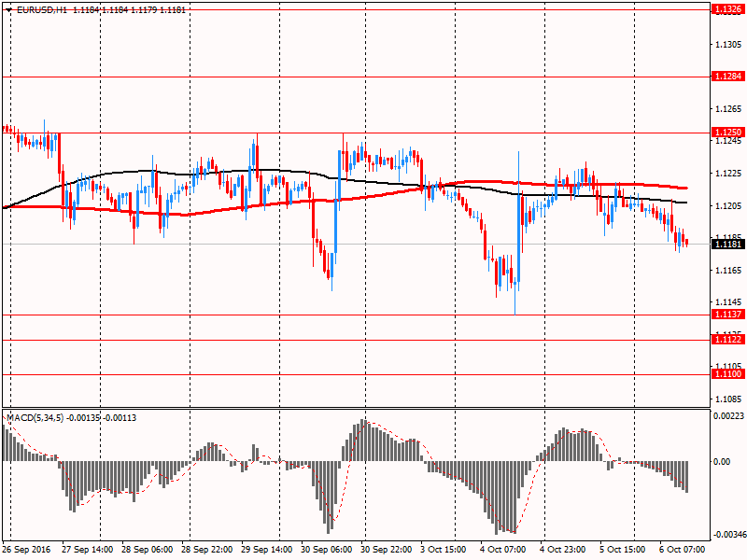Select the 28 Sep 22:00 time label
The width and height of the screenshot is (747, 560).
[x=206, y=551]
